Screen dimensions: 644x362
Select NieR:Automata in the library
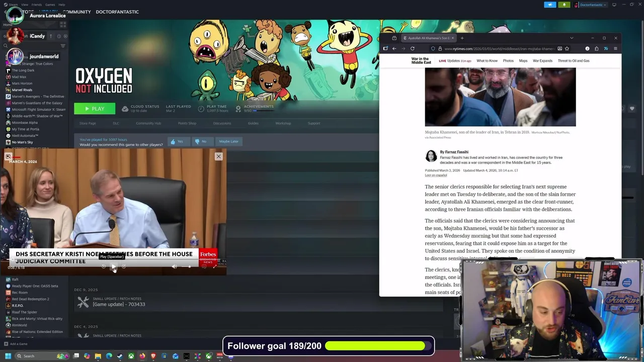click(25, 136)
